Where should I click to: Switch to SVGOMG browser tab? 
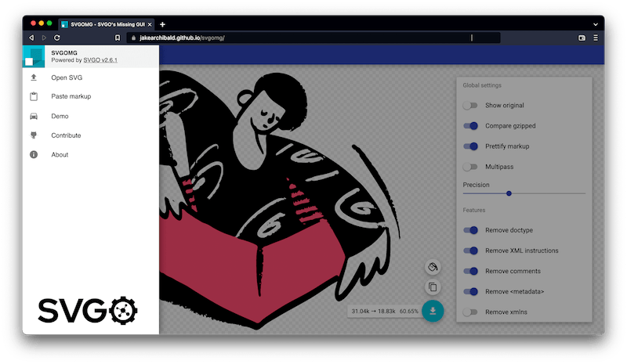tap(107, 24)
